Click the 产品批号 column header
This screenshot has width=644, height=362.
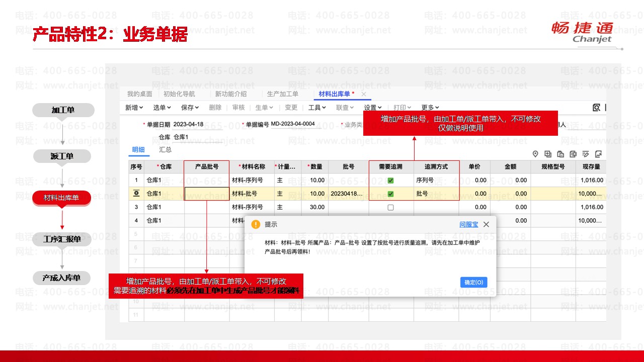tap(207, 167)
